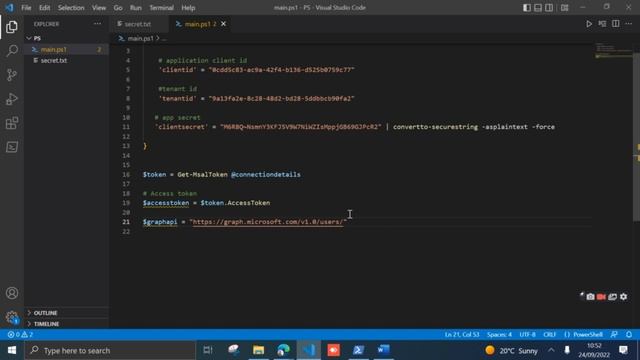Open Customize Layout icon
640x360 pixels.
[564, 8]
